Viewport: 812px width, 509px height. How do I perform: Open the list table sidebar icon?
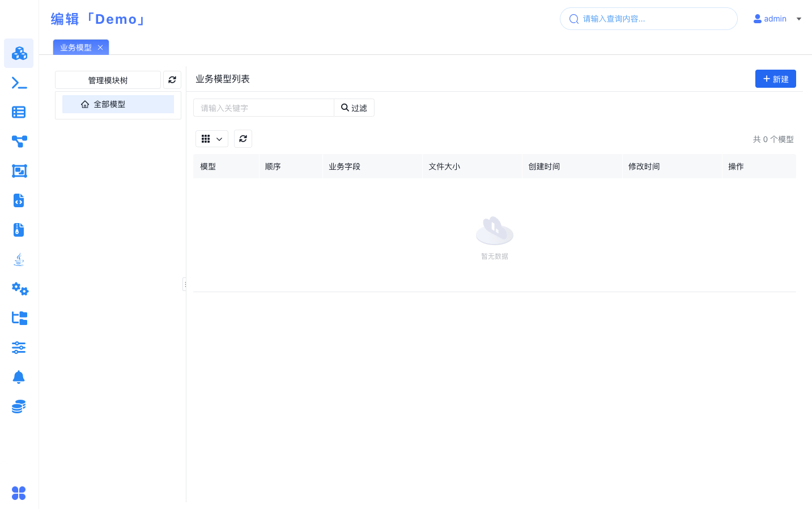tap(19, 112)
